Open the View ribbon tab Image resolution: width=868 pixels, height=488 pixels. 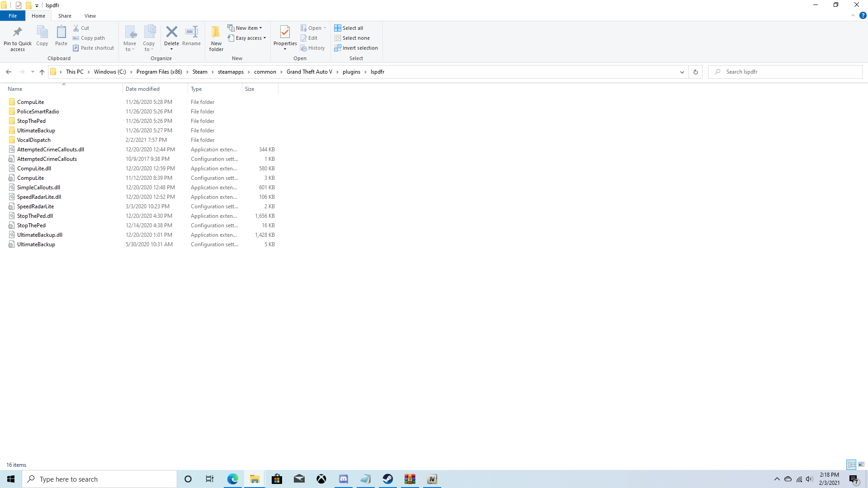tap(90, 16)
